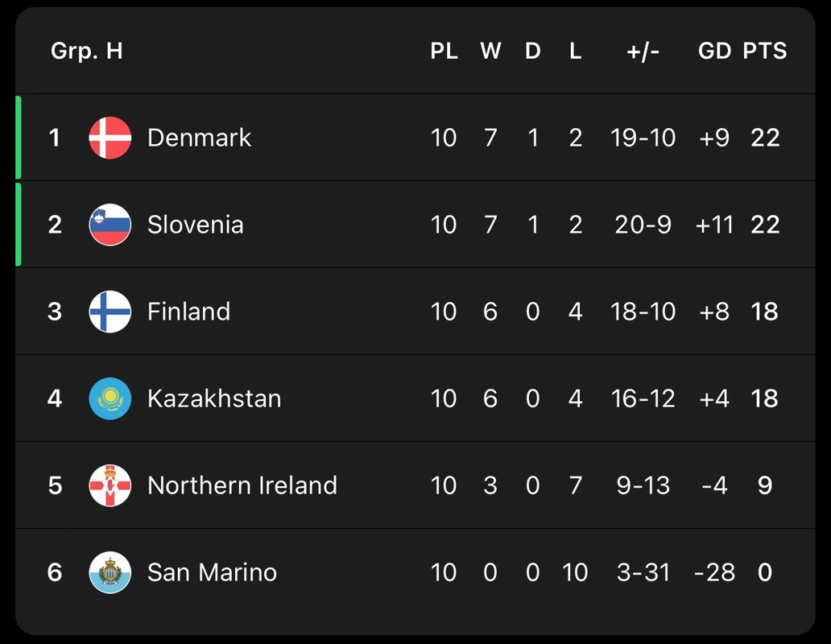Click the +/- column header
Screen dimensions: 831x644
pyautogui.click(x=643, y=52)
